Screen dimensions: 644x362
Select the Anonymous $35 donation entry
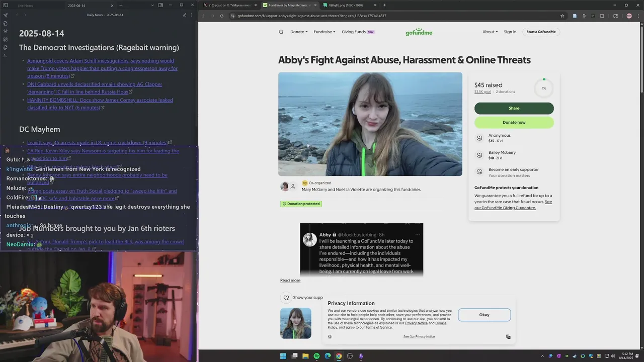[514, 138]
